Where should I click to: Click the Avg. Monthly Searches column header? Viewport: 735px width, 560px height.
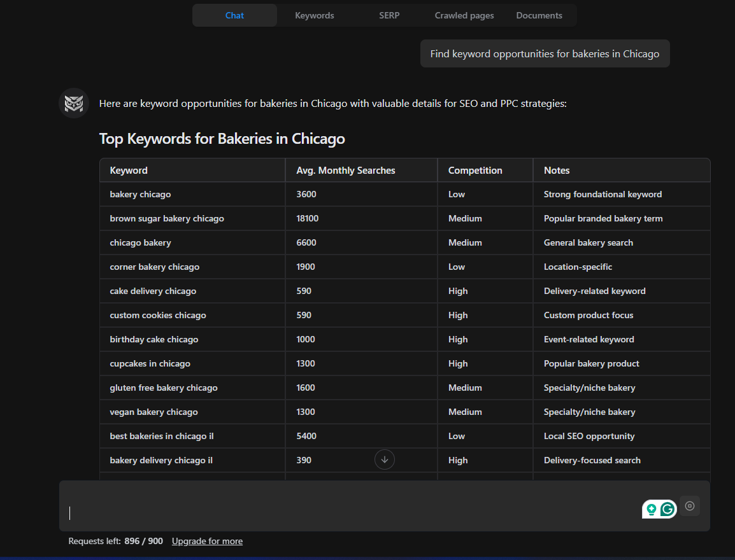tap(345, 170)
